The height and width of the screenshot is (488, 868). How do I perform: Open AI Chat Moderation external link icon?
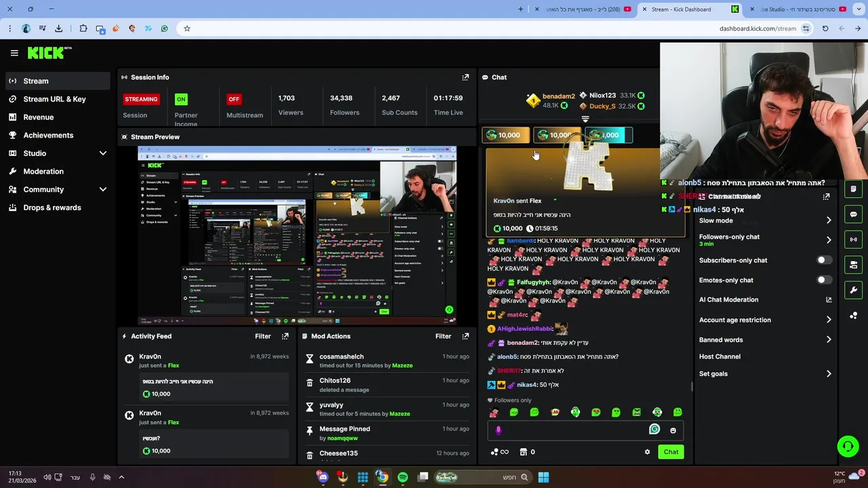point(829,300)
